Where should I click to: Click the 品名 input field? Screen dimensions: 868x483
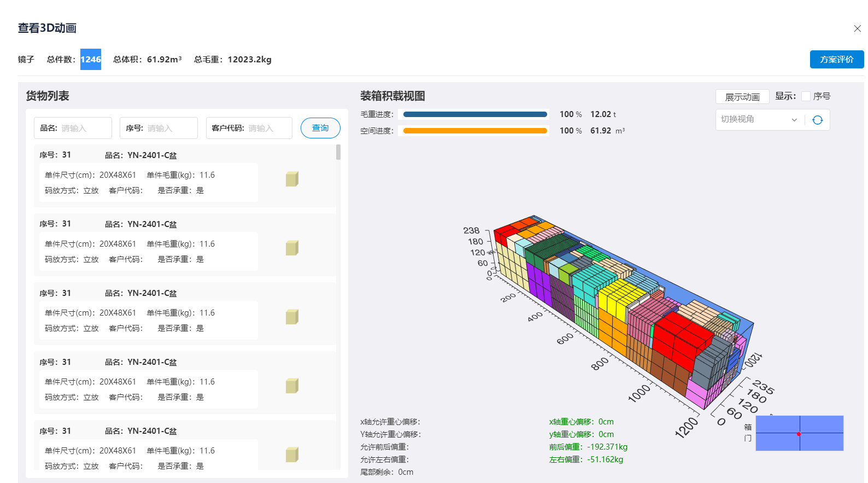pyautogui.click(x=84, y=128)
